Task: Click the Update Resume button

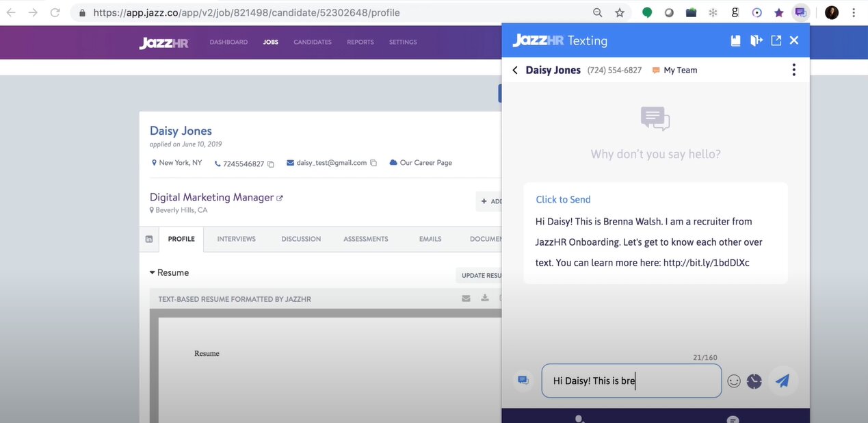Action: pyautogui.click(x=481, y=275)
